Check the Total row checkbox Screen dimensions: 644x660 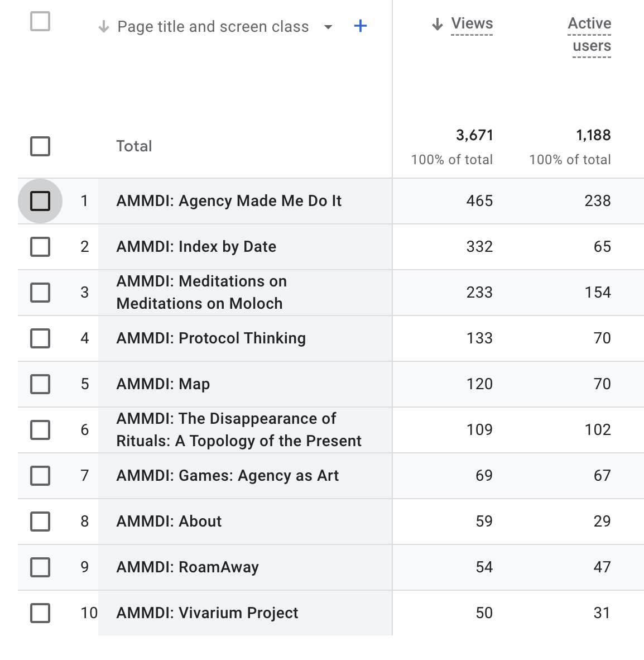40,146
